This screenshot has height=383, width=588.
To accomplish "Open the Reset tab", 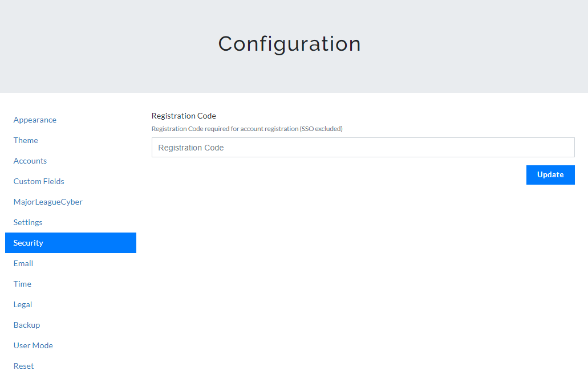I will 23,366.
